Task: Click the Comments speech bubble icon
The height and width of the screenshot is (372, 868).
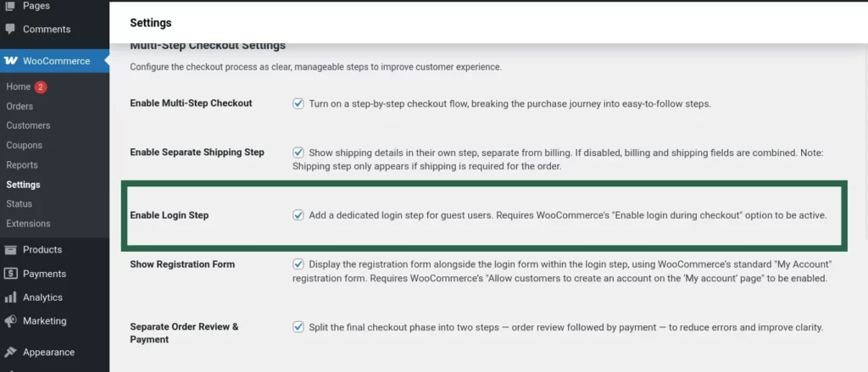Action: pos(10,29)
